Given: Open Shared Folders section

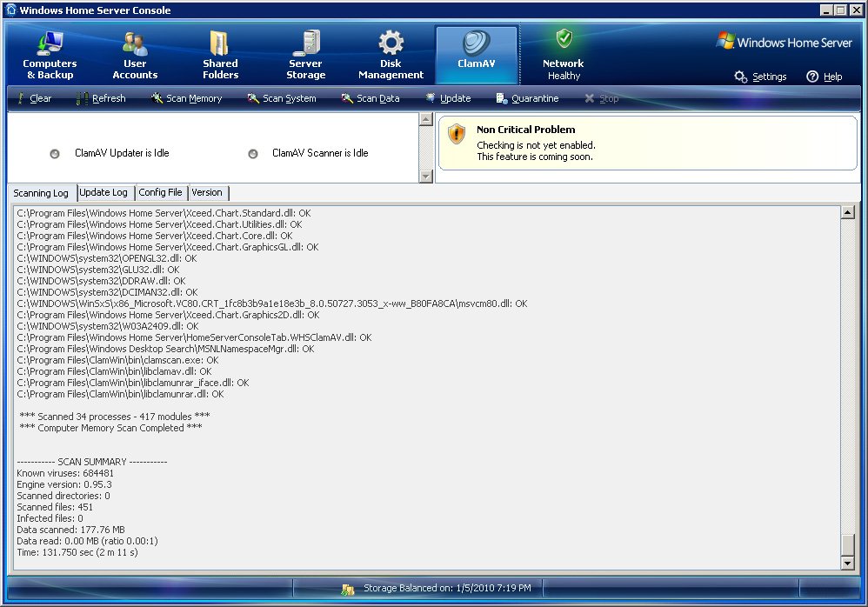Looking at the screenshot, I should 220,56.
